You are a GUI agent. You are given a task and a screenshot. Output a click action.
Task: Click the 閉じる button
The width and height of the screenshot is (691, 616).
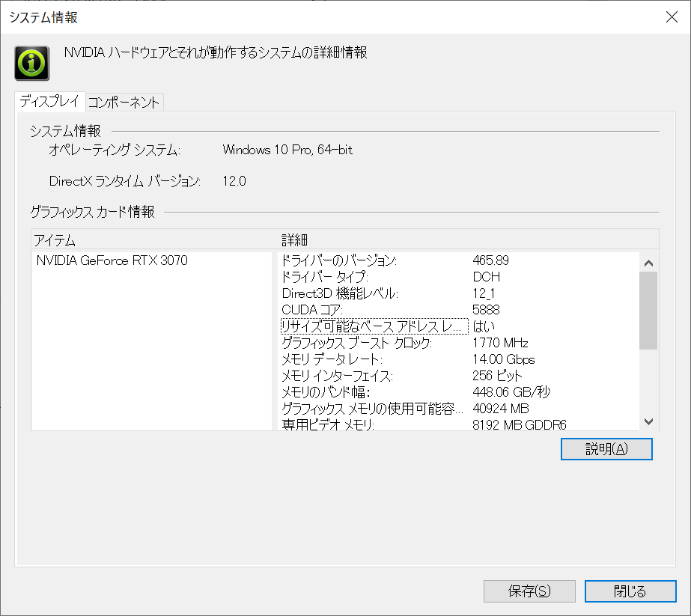(x=630, y=591)
